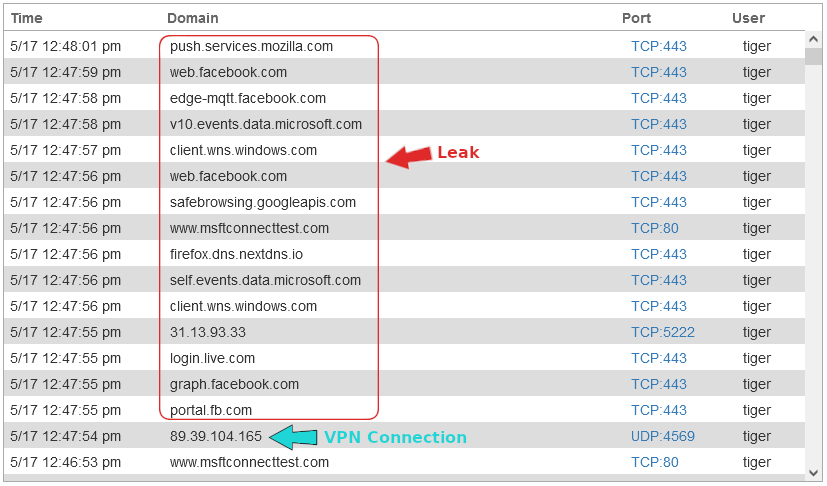Open the TCP:5222 port link
Screen dimensions: 827x486
click(662, 332)
